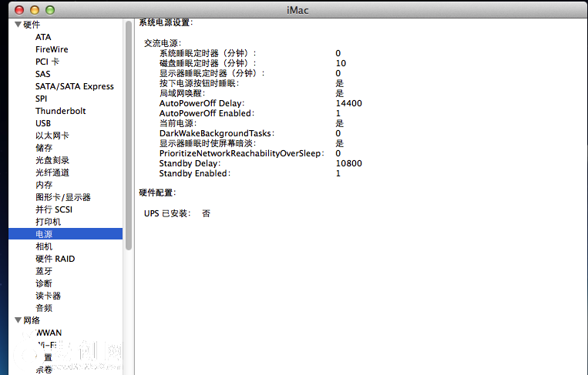
Task: Collapse the 硬件 disclosure triangle
Action: pos(18,25)
